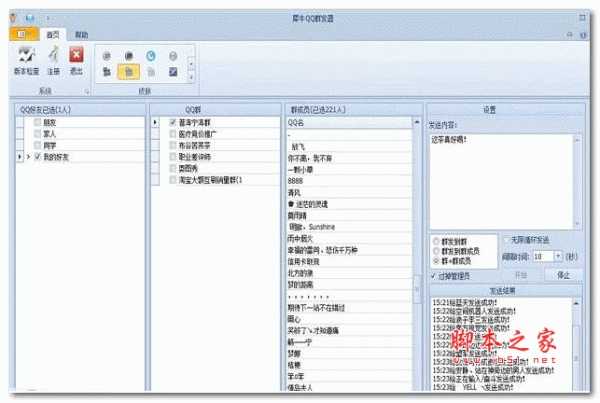
Task: Uncheck the 我的好友 checkbox
Action: (x=37, y=157)
